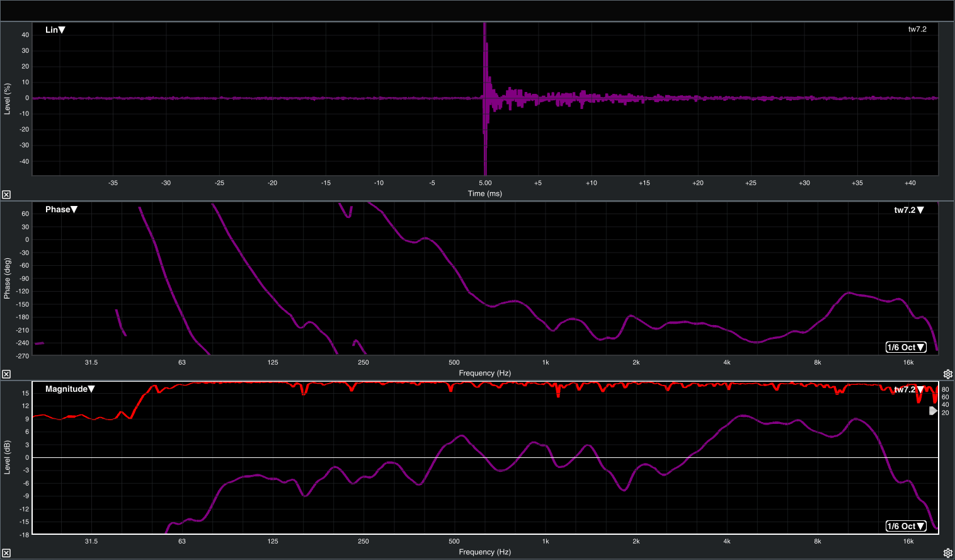Open the Magnitude graph type dropdown
Screen dimensions: 955x560
[69, 389]
